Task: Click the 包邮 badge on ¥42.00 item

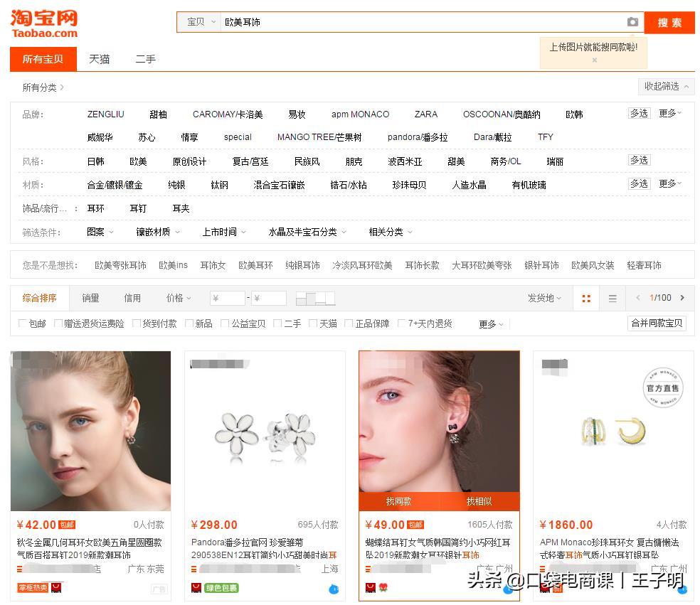Action: pyautogui.click(x=67, y=525)
